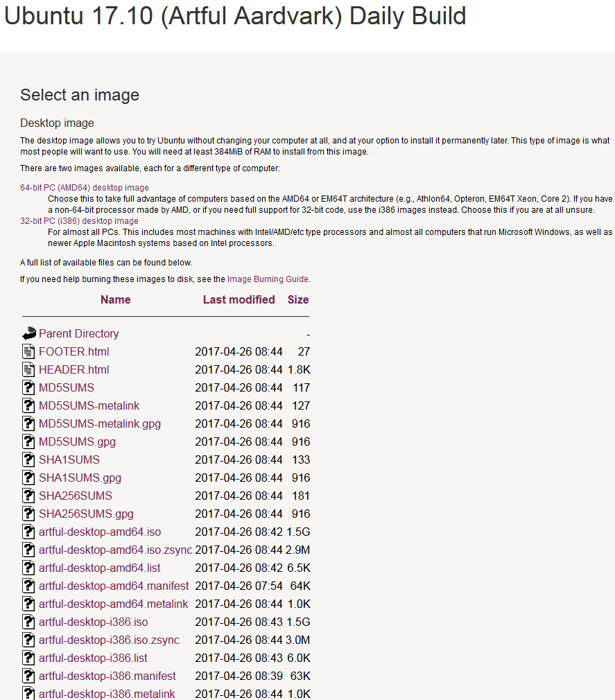The height and width of the screenshot is (700, 615).
Task: Click the file icon next to MD5SUMS.gpg
Action: 28,441
